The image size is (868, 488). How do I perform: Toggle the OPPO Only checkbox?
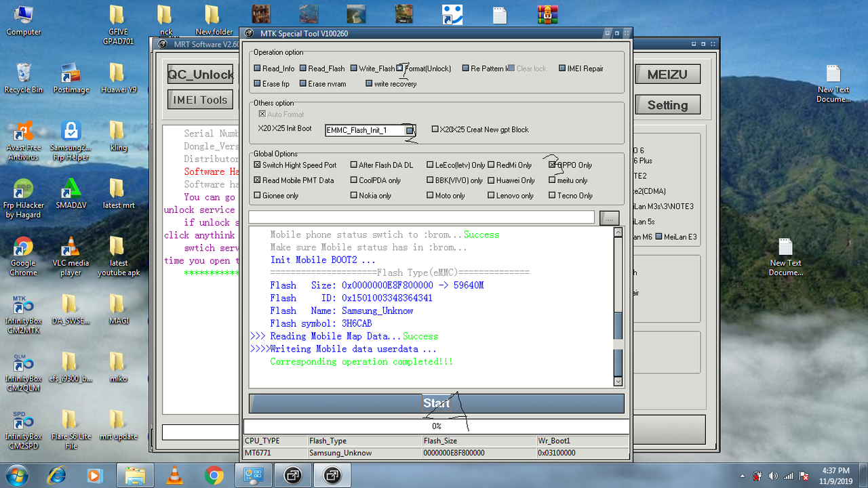(552, 165)
